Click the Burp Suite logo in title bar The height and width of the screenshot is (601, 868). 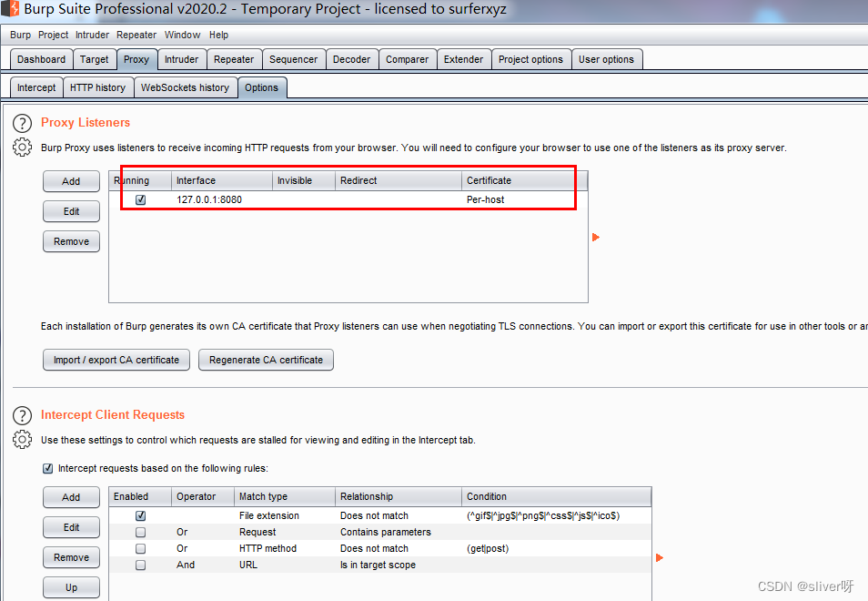click(11, 9)
